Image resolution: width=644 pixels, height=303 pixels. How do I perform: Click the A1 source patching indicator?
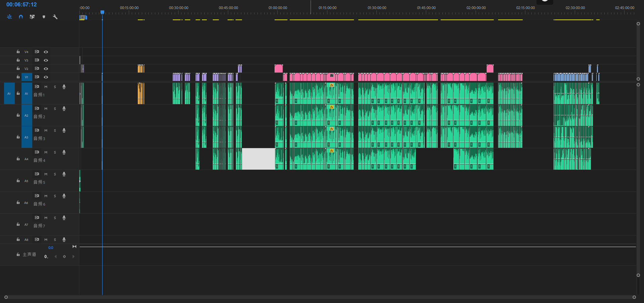click(9, 94)
